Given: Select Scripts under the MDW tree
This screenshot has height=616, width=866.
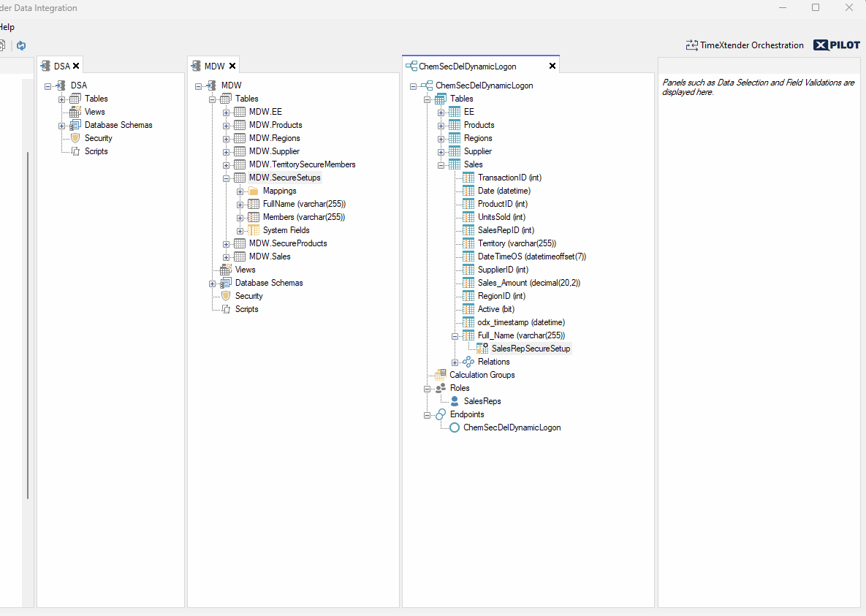Looking at the screenshot, I should tap(246, 309).
